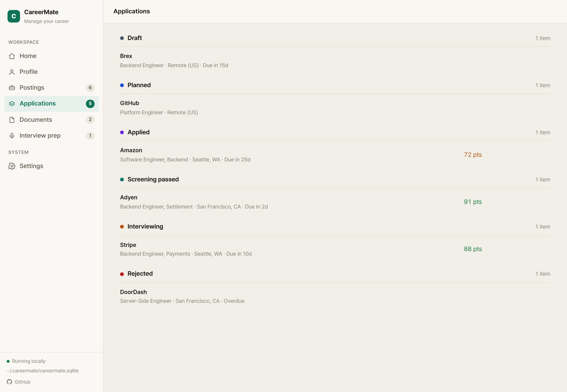Collapse the Planned group header
This screenshot has height=392, width=567.
[x=335, y=85]
